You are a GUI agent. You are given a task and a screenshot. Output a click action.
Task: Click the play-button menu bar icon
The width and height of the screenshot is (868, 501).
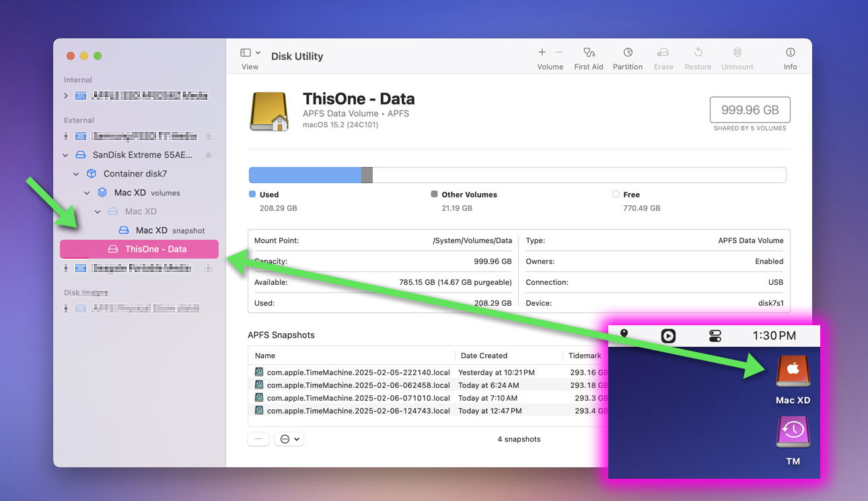[x=668, y=335]
